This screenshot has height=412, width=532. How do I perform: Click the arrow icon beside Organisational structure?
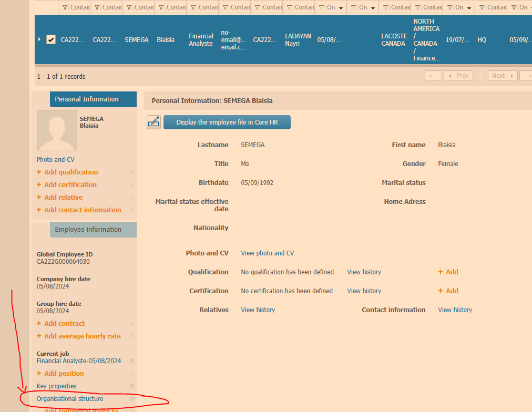[x=130, y=399]
